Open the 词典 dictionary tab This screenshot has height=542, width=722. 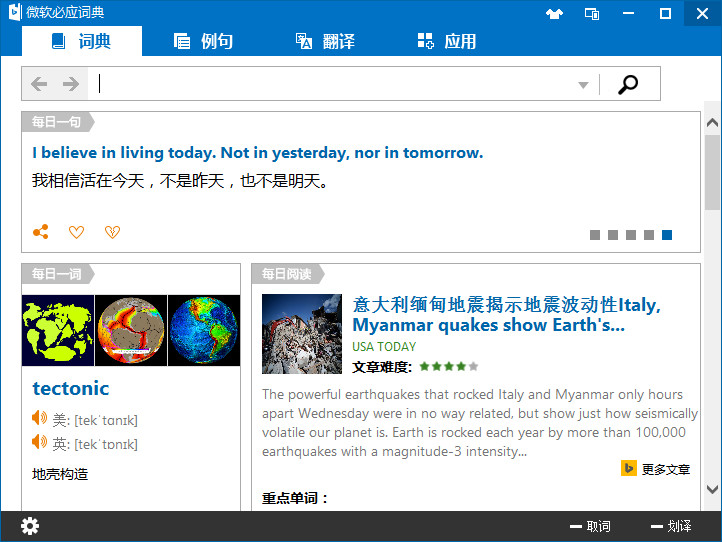point(82,41)
